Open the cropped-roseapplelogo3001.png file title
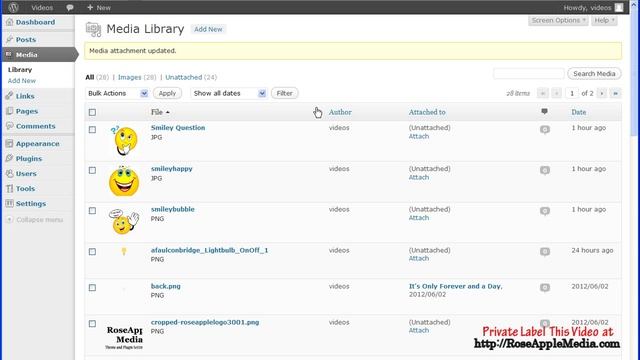This screenshot has height=360, width=640. tap(205, 322)
